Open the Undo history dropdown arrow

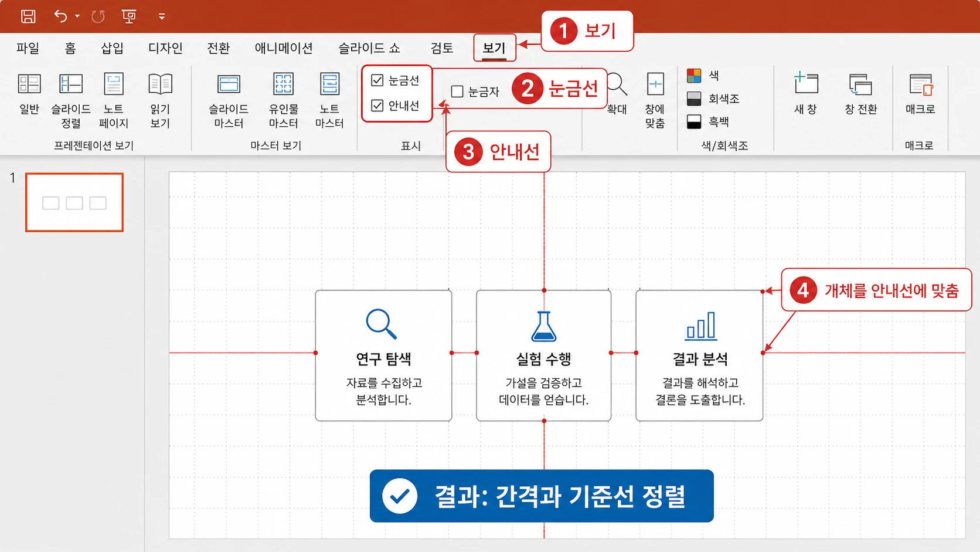[x=77, y=16]
